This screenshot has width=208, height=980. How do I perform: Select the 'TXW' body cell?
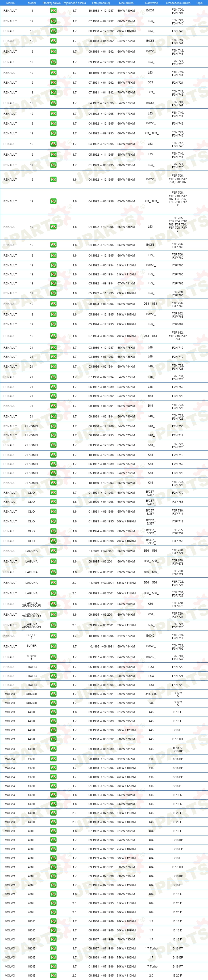[151, 676]
